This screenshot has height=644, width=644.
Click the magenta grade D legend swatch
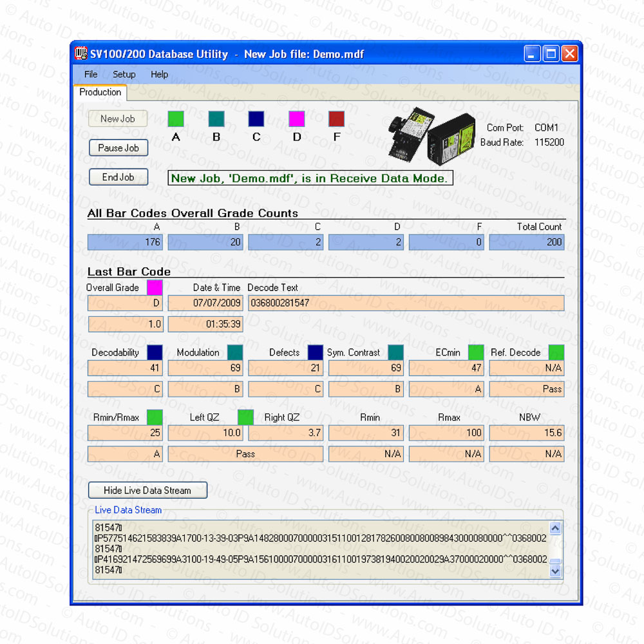(296, 118)
